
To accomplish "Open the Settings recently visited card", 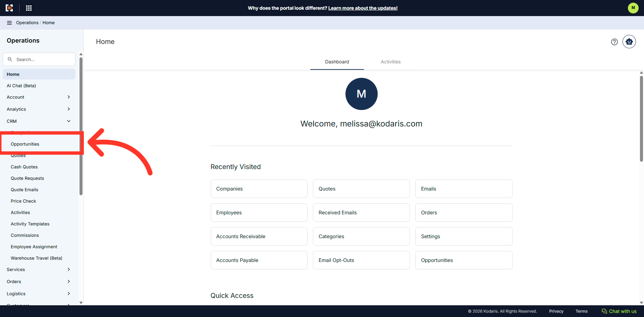I will click(x=464, y=236).
